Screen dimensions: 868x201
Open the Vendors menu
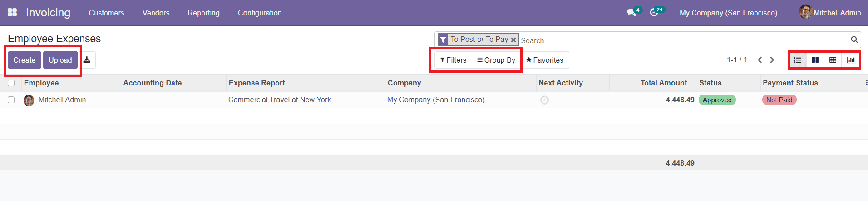tap(156, 13)
